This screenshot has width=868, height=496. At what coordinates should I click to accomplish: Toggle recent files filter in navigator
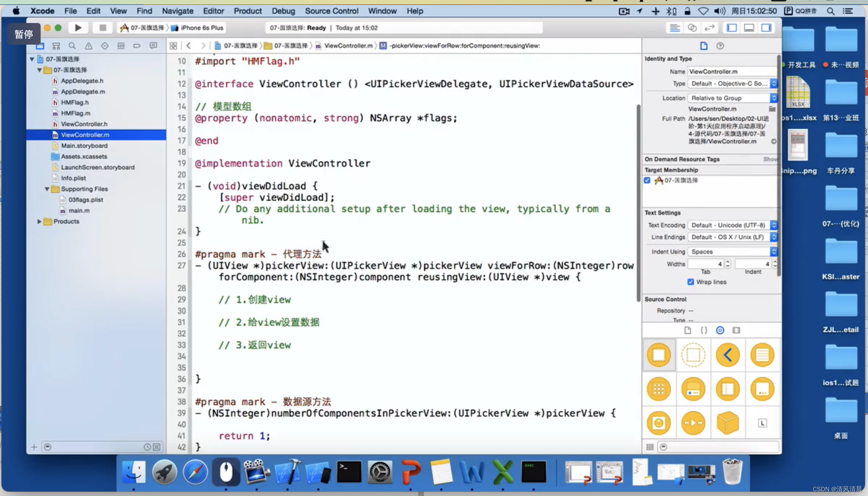point(147,447)
